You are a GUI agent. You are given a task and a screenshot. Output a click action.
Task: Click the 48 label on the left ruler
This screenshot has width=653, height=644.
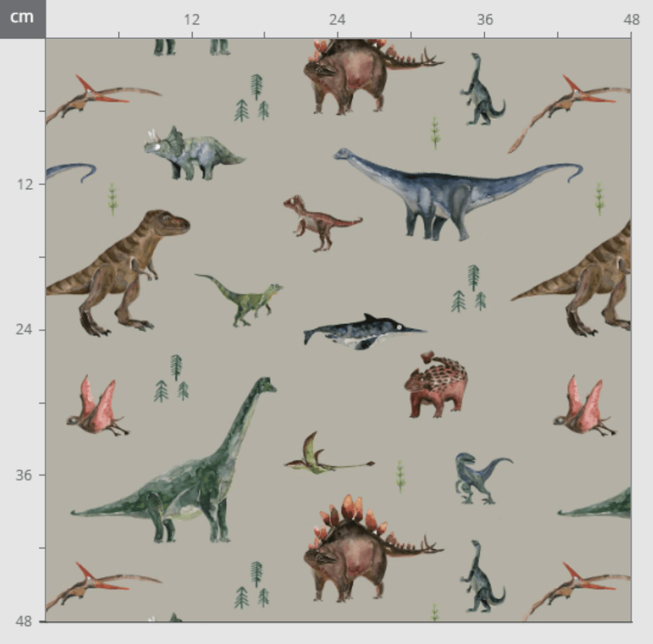point(23,621)
